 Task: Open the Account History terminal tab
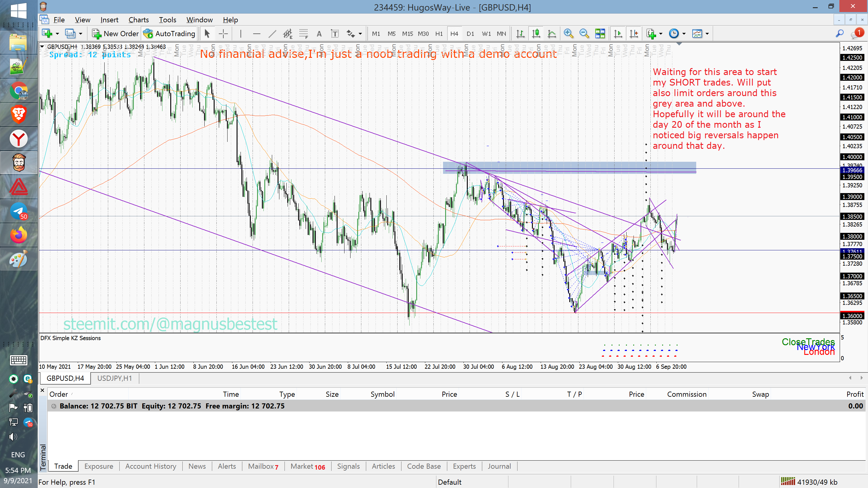151,466
